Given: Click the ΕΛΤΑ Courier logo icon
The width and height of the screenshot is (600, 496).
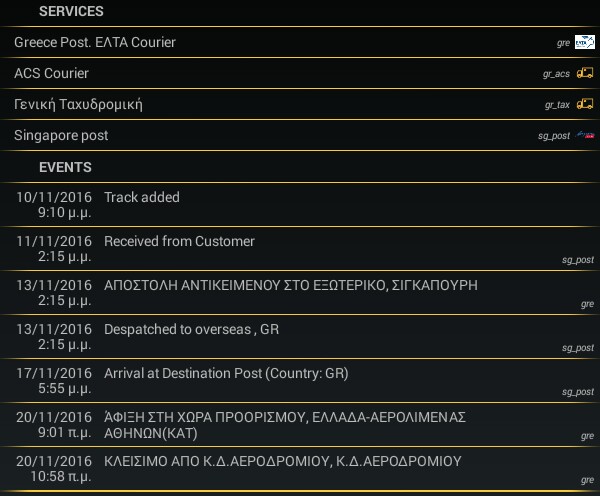Looking at the screenshot, I should [585, 42].
